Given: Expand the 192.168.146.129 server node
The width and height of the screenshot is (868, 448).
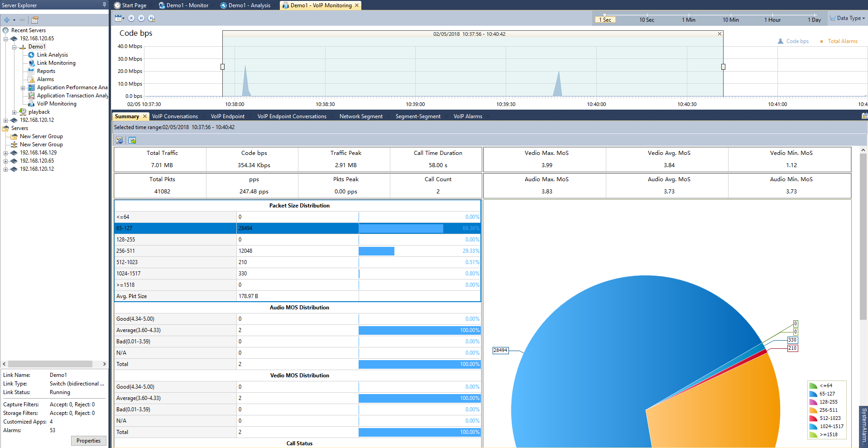Looking at the screenshot, I should (x=5, y=153).
